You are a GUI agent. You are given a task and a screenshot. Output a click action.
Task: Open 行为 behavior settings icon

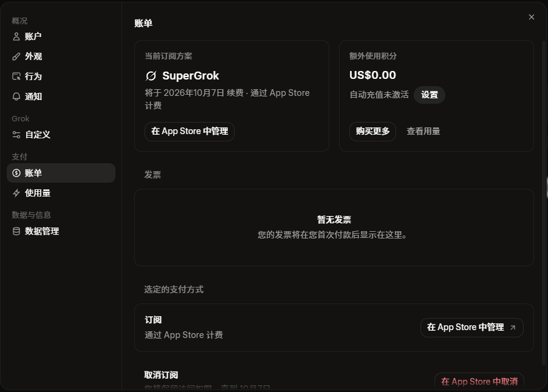tap(16, 76)
